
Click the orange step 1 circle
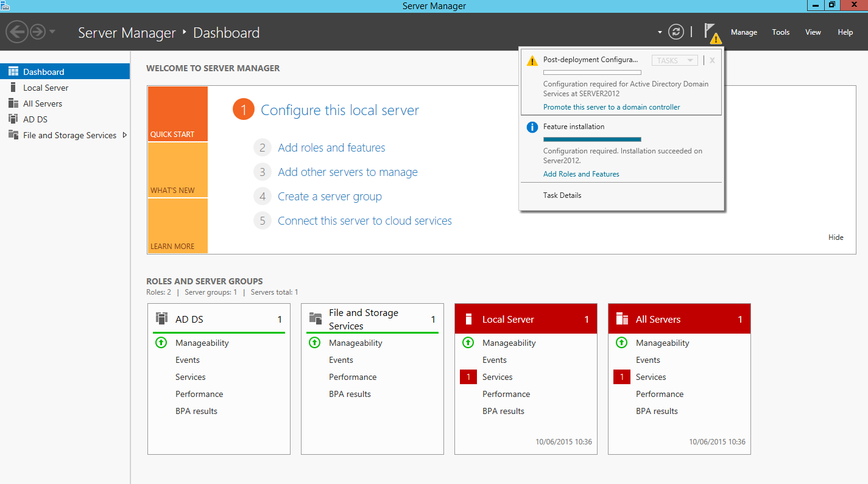click(243, 110)
